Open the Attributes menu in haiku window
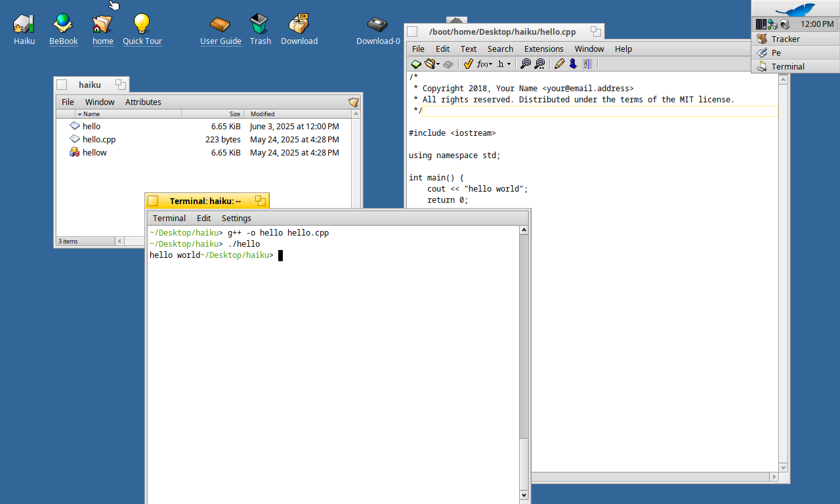 coord(143,102)
